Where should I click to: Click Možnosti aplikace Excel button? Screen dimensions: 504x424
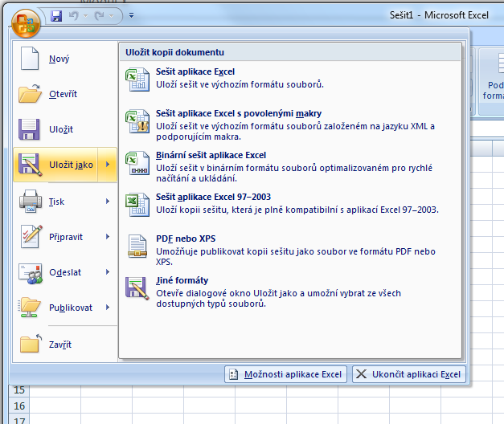285,374
